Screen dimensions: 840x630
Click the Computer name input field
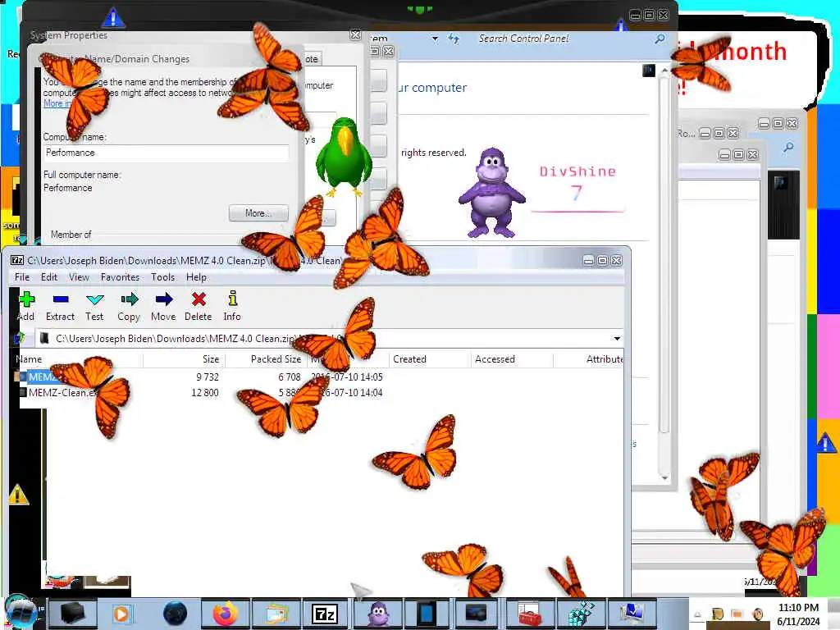tap(166, 153)
